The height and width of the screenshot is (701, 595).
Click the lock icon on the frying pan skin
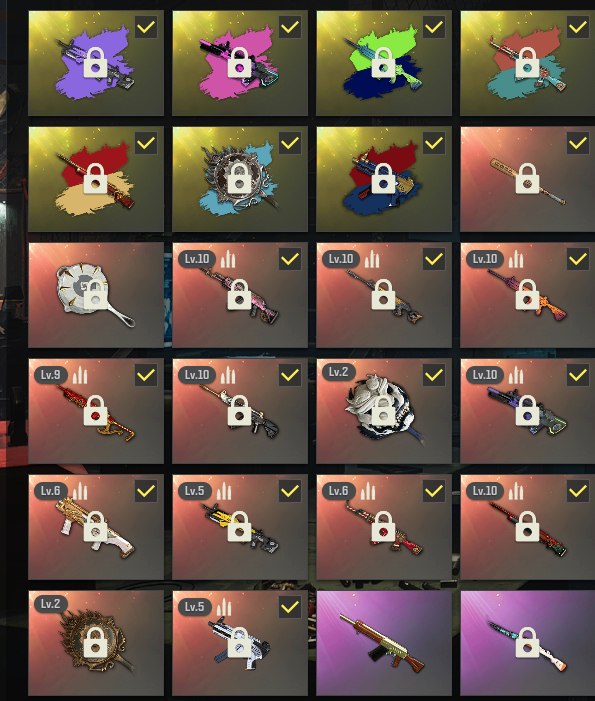pos(95,295)
